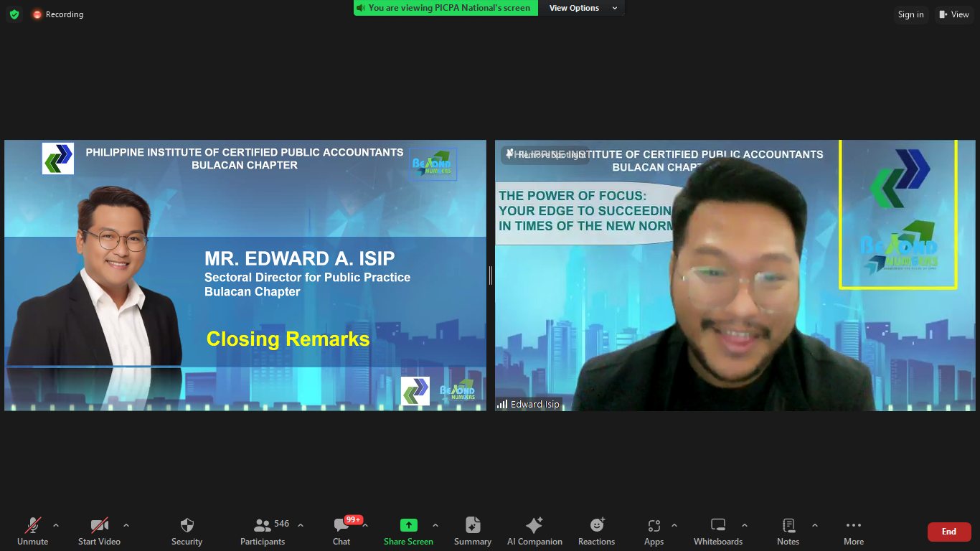Screen dimensions: 980x551
Task: Click the 99+ unread chat badge
Action: coord(354,519)
